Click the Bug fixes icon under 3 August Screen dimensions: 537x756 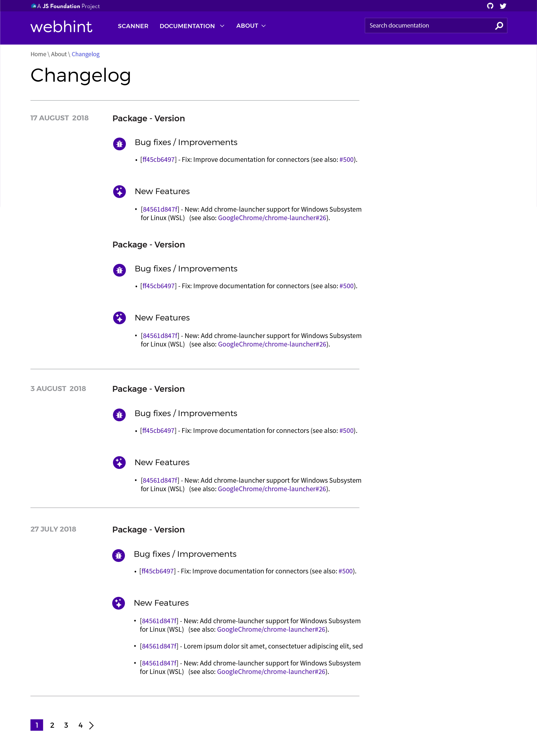coord(119,415)
